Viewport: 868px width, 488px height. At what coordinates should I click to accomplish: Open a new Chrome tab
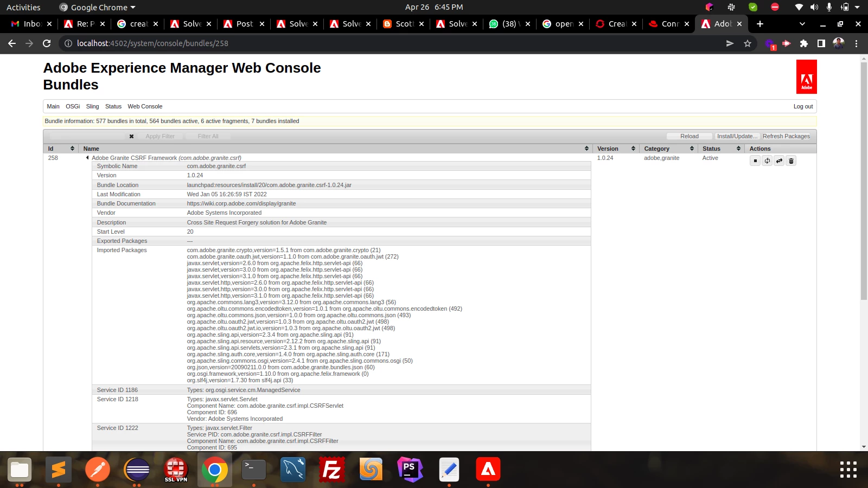760,24
